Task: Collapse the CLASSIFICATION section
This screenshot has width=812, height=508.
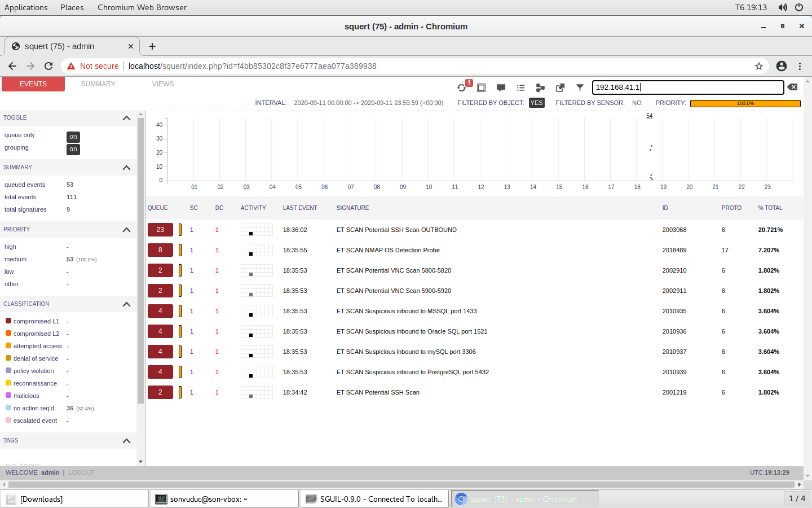Action: point(126,304)
